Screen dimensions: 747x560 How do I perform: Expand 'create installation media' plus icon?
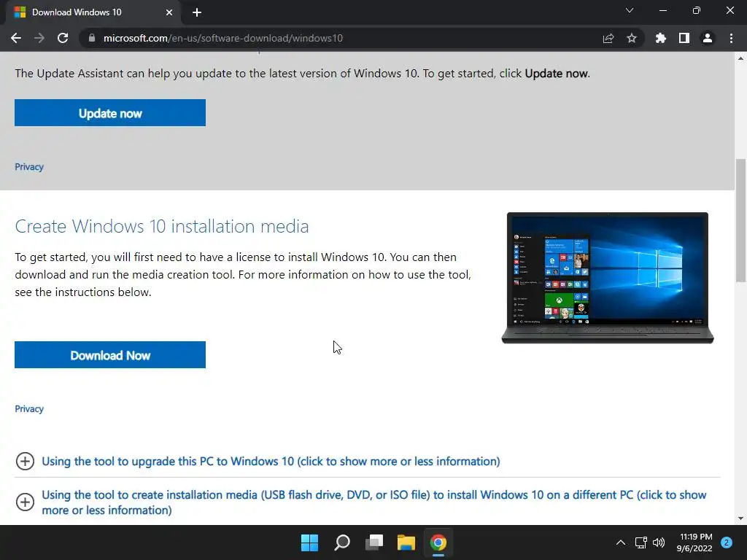(x=25, y=502)
